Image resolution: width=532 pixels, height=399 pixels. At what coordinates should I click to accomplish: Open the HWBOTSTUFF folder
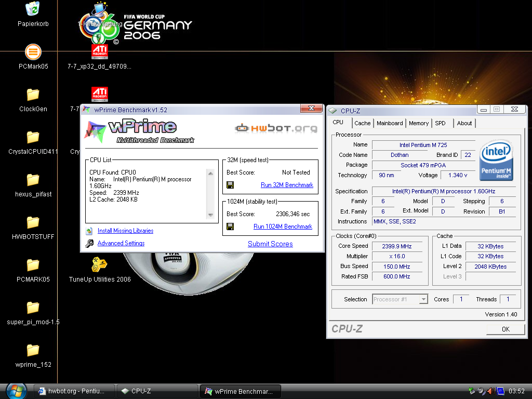coord(33,222)
